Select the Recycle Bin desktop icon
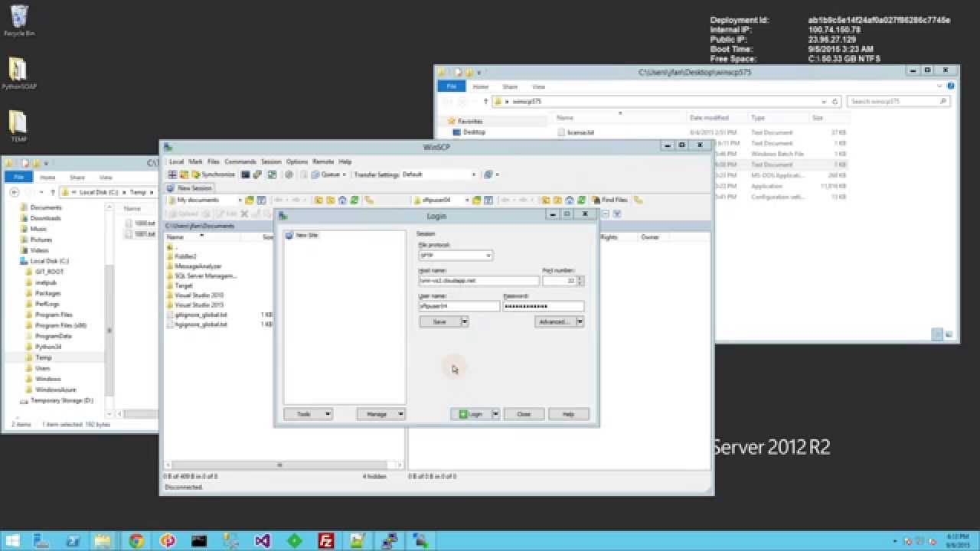The height and width of the screenshot is (551, 980). 18,21
